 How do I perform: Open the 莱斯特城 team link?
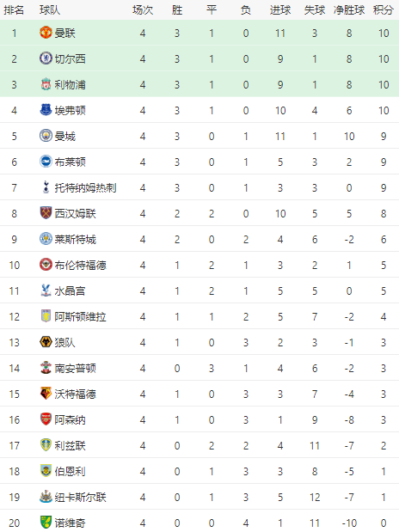76,240
